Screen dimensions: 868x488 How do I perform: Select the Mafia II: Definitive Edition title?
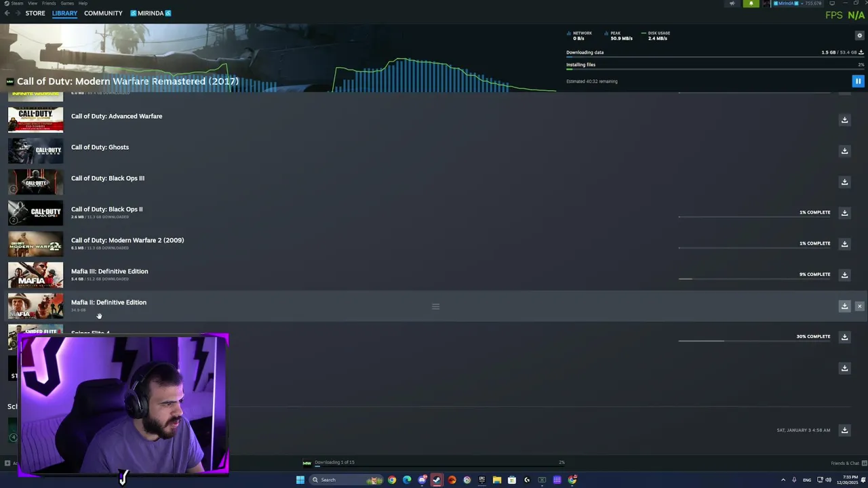(108, 302)
